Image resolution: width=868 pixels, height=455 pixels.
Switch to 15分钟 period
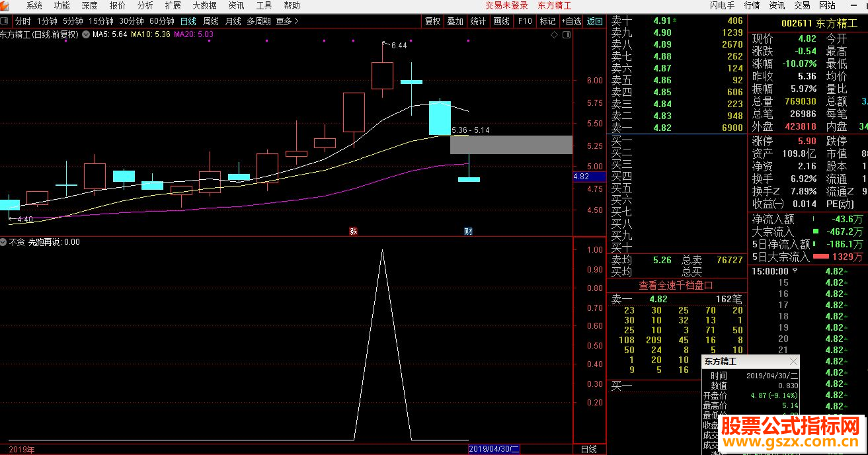tap(101, 21)
